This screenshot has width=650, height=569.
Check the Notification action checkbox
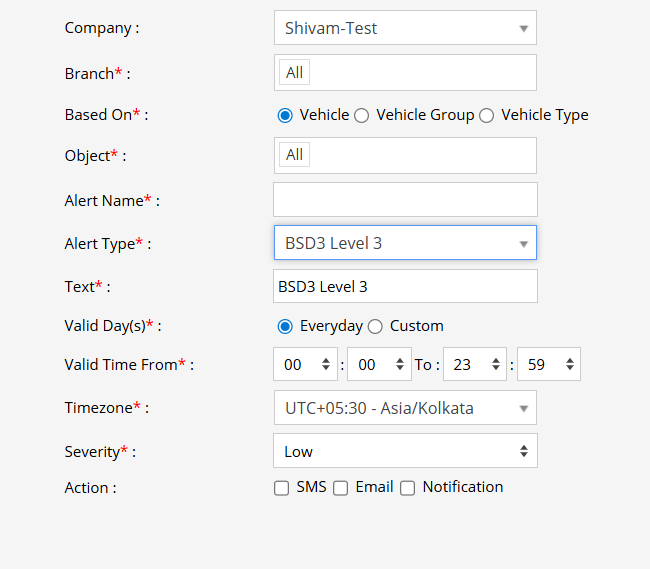click(408, 488)
